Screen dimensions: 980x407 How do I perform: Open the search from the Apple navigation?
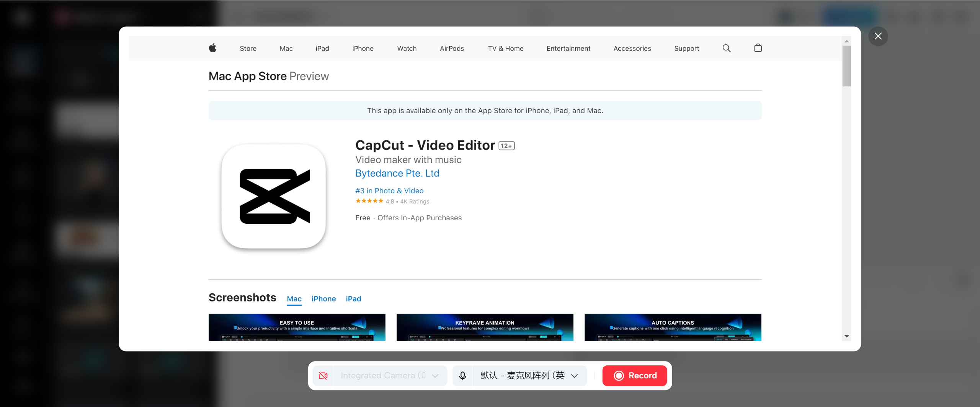tap(726, 48)
